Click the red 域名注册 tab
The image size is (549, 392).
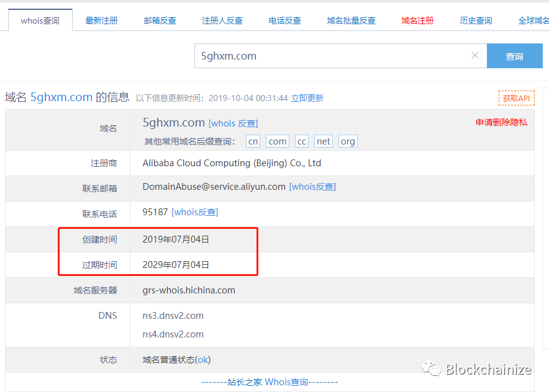(x=417, y=20)
